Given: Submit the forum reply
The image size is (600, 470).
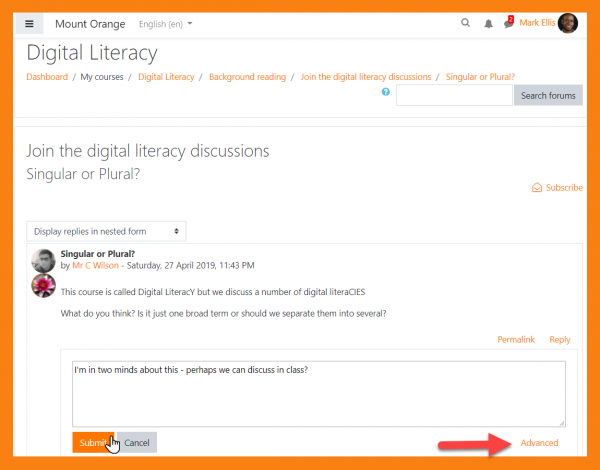Looking at the screenshot, I should [92, 442].
